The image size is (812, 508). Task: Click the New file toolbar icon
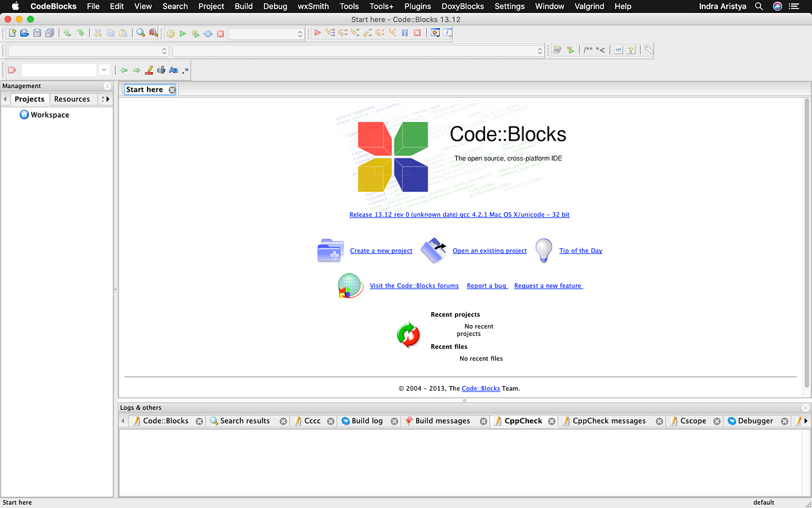click(12, 33)
